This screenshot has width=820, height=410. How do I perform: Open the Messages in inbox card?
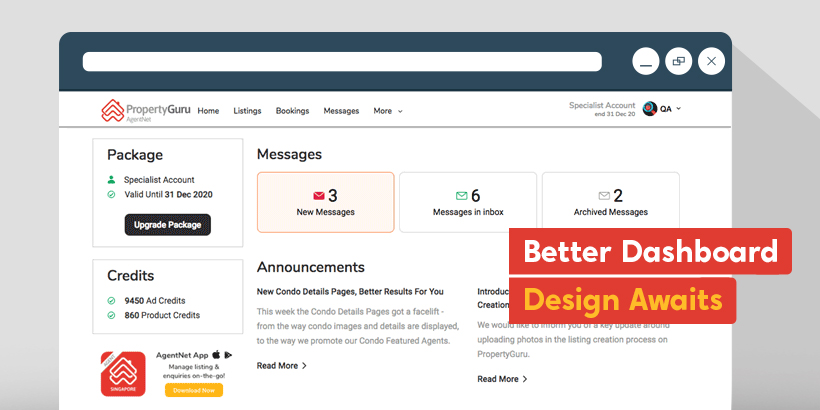pos(468,202)
